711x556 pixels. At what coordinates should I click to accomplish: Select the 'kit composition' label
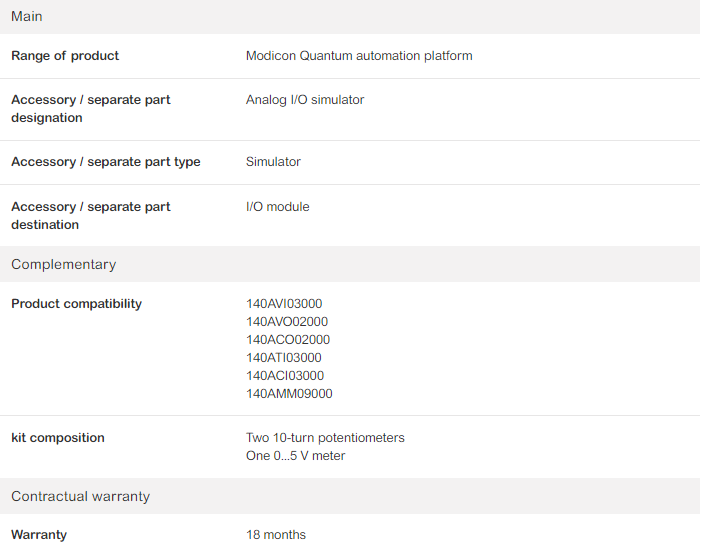click(x=58, y=438)
